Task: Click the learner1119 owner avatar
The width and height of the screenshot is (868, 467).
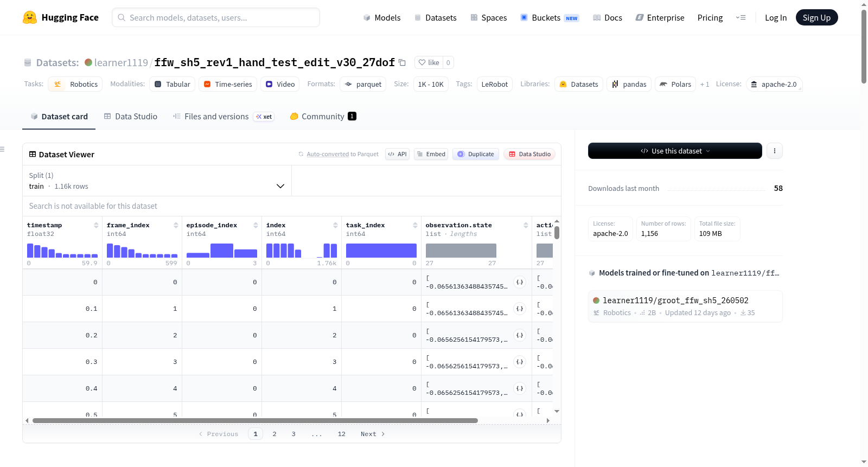Action: tap(88, 62)
